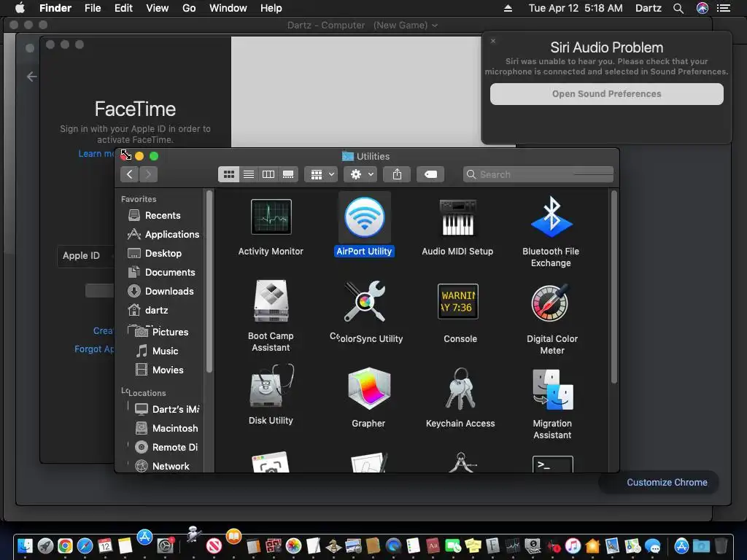This screenshot has width=747, height=560.
Task: Open ColorSync Utility
Action: (365, 301)
